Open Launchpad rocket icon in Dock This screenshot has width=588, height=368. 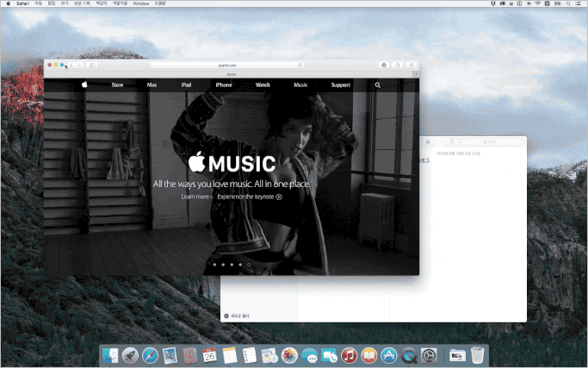click(x=130, y=355)
